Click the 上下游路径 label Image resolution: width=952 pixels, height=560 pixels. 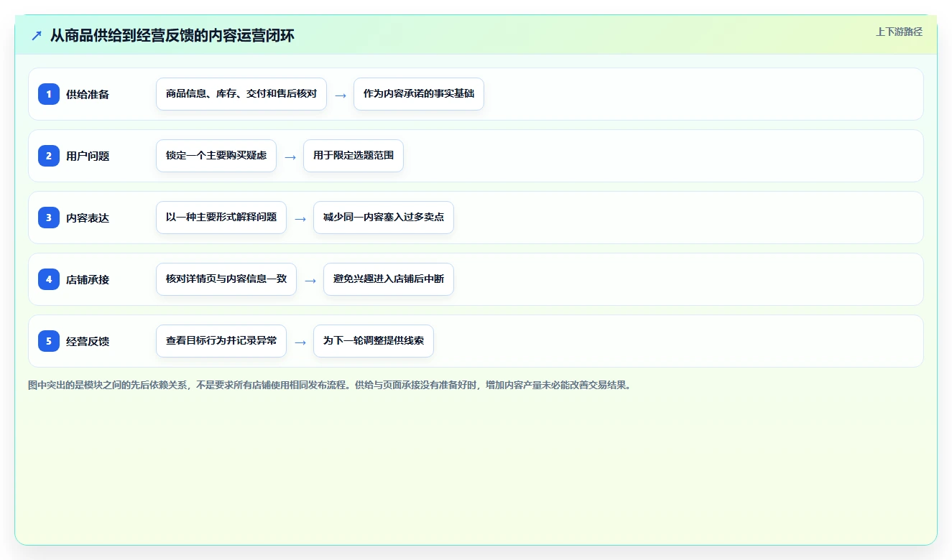tap(899, 32)
